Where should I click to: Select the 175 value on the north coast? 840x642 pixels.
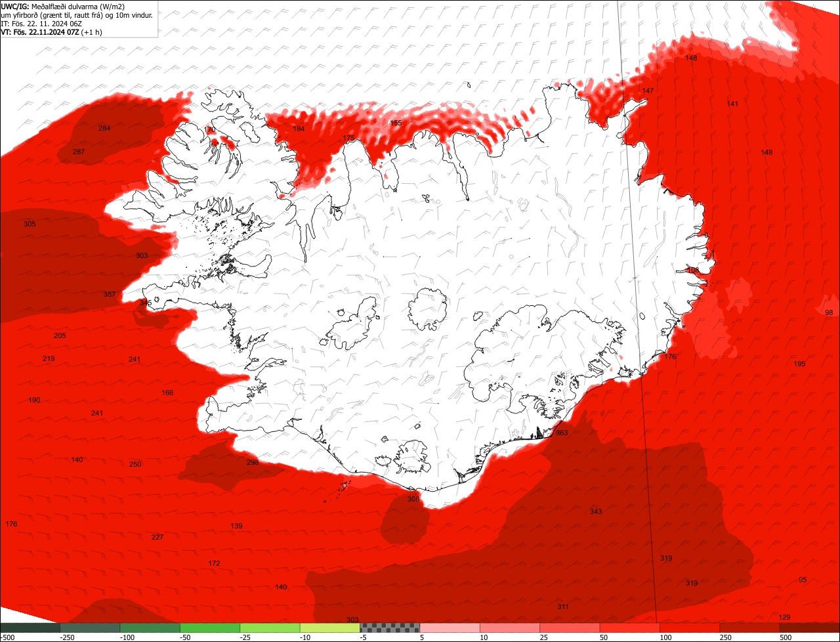[x=348, y=138]
